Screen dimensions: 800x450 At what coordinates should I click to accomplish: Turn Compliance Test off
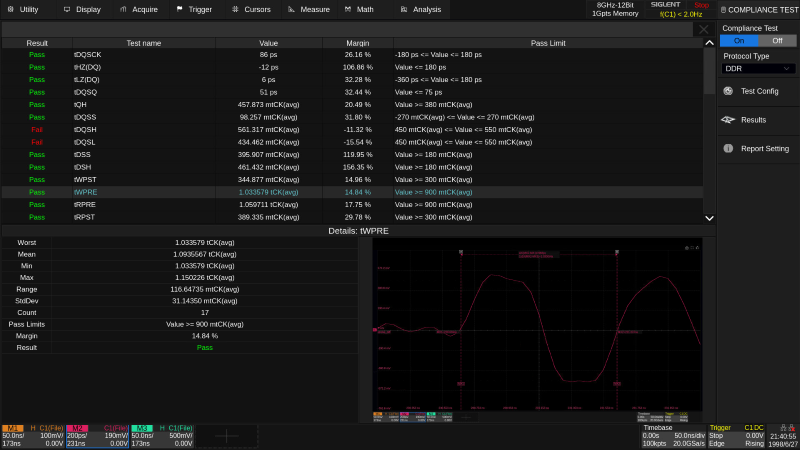777,41
